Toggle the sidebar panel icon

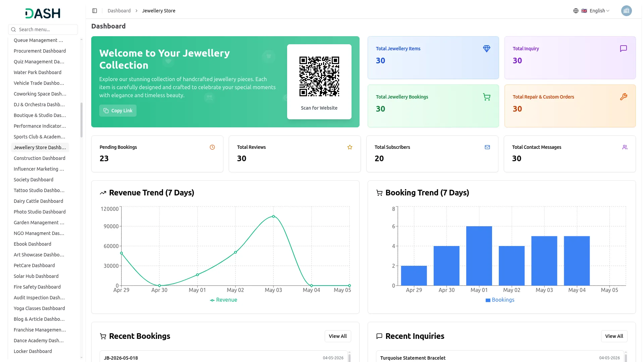tap(95, 11)
